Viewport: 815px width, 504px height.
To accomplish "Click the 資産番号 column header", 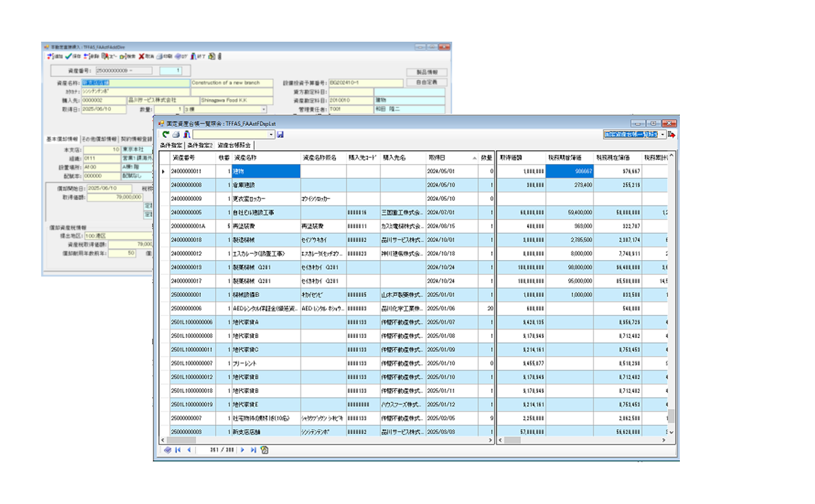I will point(193,158).
